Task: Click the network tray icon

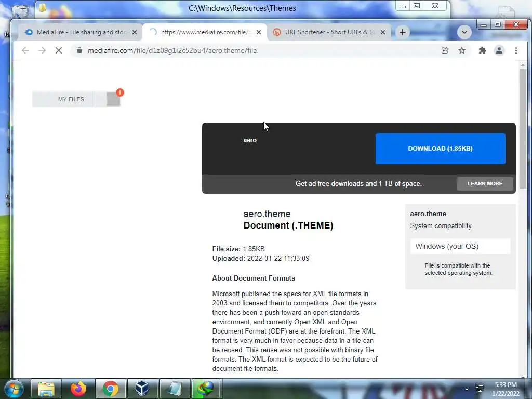Action: click(x=480, y=389)
